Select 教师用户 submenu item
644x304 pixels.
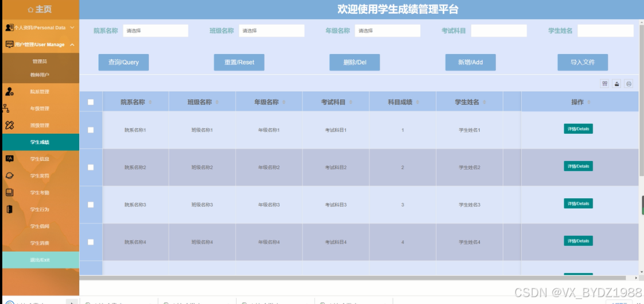pyautogui.click(x=40, y=75)
